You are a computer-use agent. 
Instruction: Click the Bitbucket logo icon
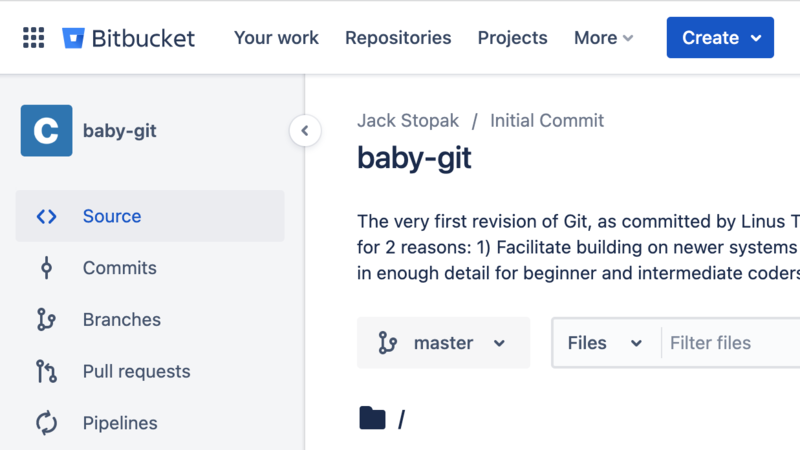(73, 38)
